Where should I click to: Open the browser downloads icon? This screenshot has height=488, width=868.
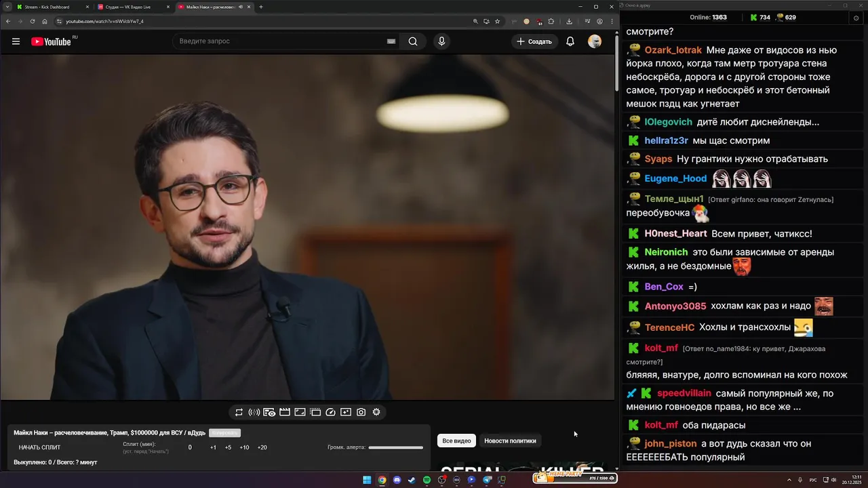pyautogui.click(x=569, y=21)
